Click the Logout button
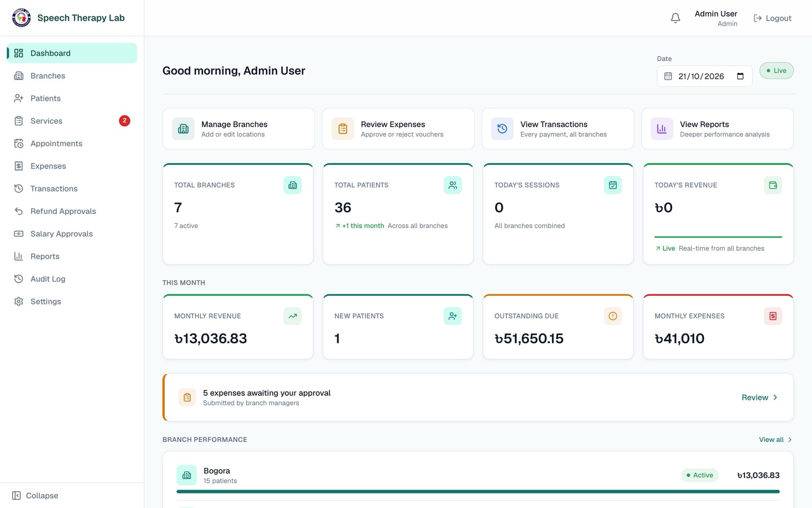 pyautogui.click(x=772, y=18)
